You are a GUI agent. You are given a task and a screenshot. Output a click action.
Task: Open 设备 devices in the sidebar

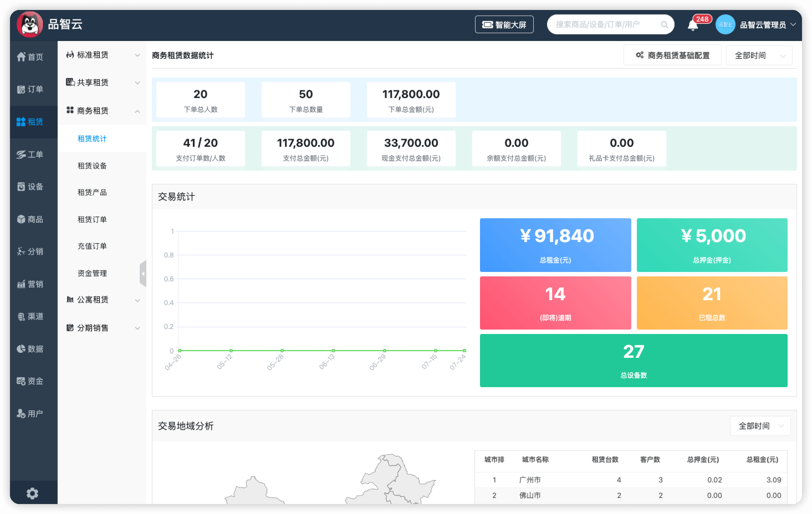[x=30, y=186]
